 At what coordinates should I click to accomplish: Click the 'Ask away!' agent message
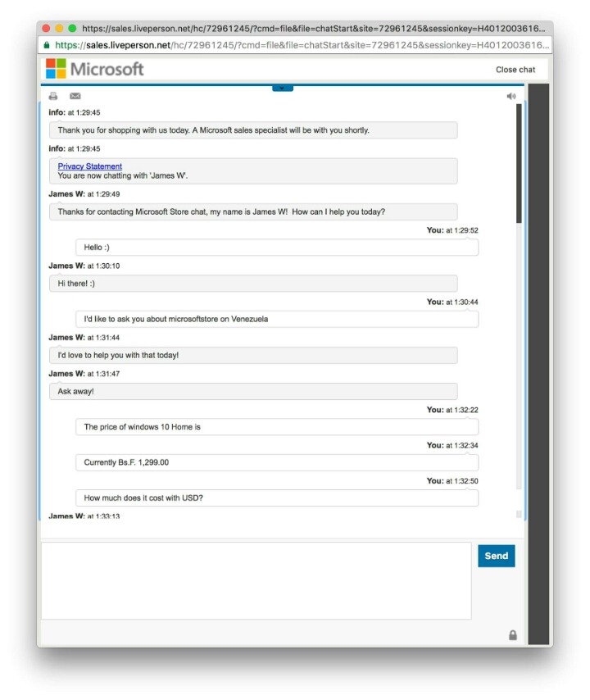click(252, 392)
